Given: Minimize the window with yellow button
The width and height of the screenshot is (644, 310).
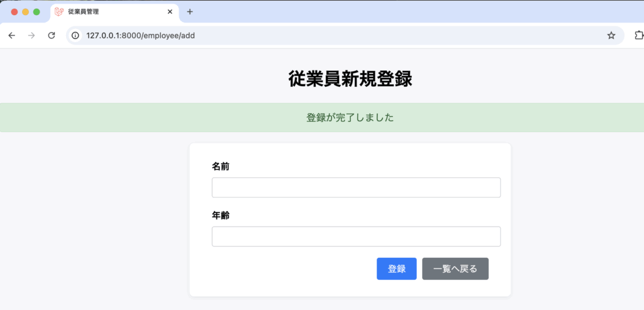Looking at the screenshot, I should (x=26, y=11).
